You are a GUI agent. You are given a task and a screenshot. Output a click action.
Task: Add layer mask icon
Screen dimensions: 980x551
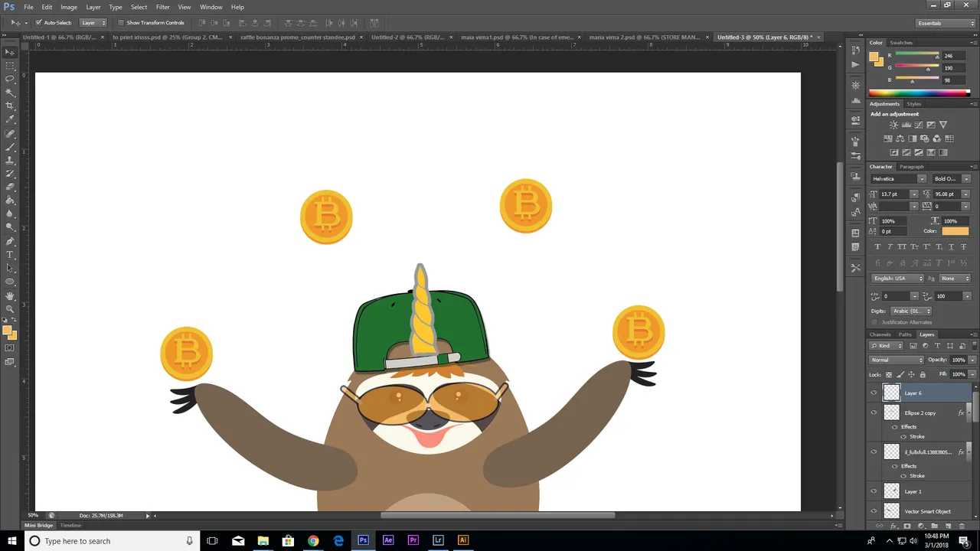(x=907, y=526)
